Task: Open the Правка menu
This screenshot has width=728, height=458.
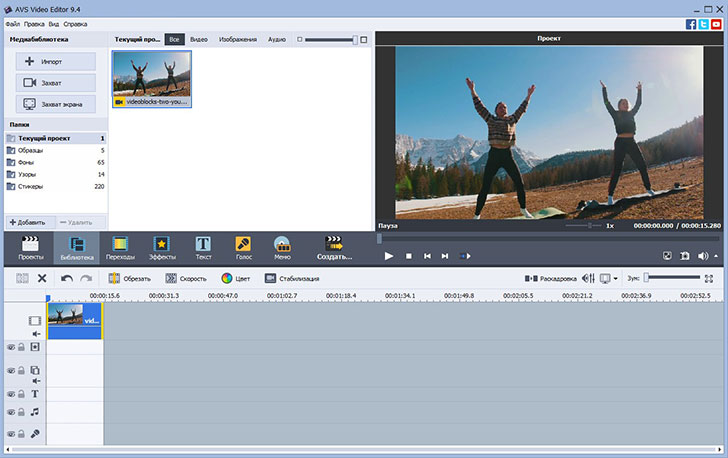Action: [x=33, y=22]
